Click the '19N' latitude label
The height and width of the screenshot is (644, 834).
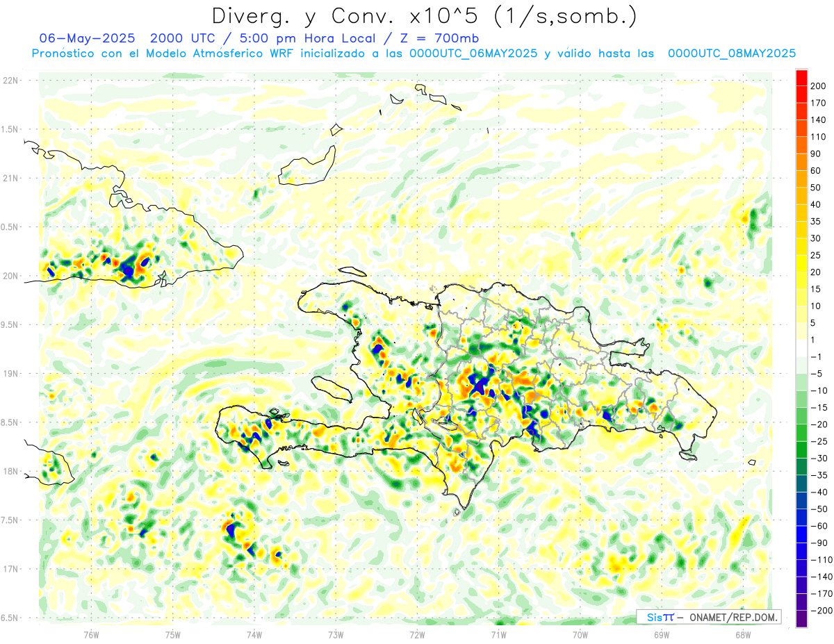coord(10,374)
